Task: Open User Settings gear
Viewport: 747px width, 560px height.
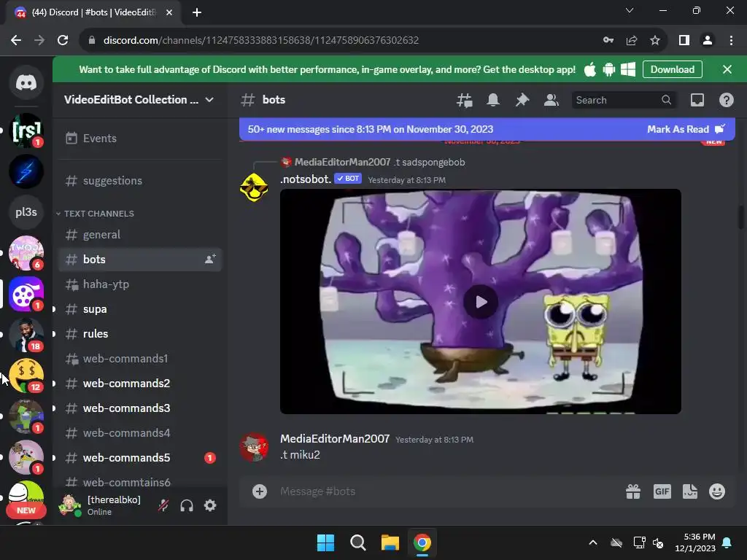Action: point(210,506)
